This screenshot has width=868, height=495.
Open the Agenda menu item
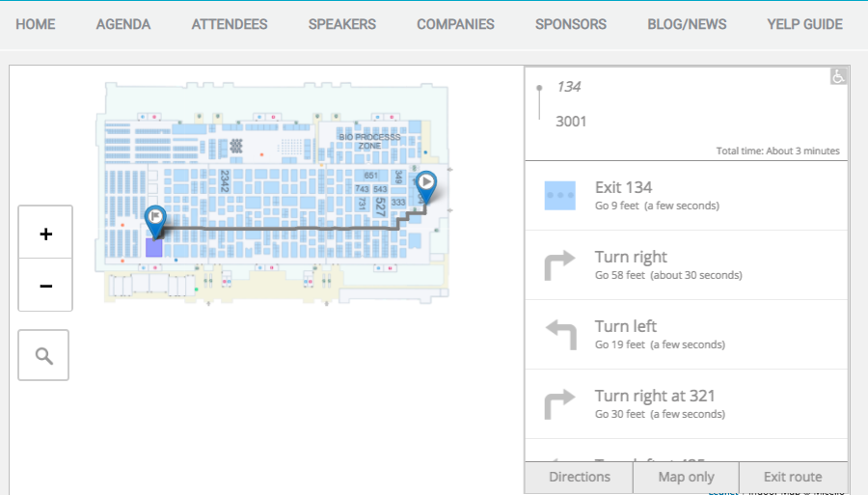pos(123,24)
